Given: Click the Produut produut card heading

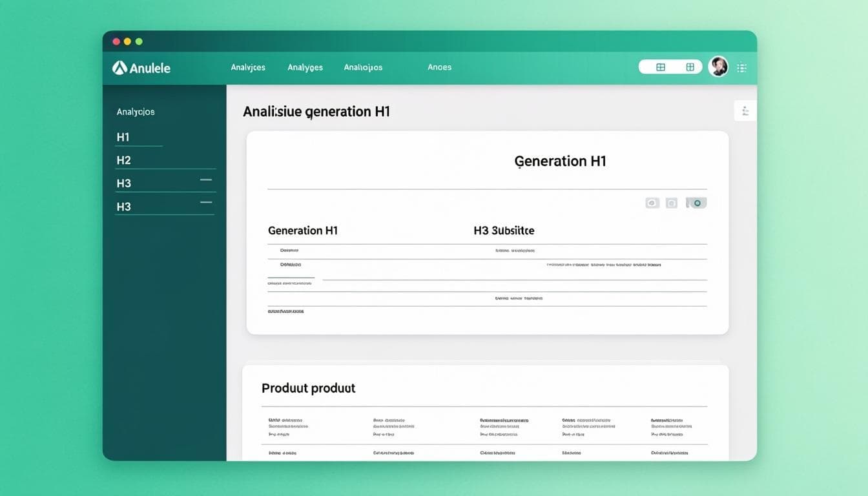Looking at the screenshot, I should (309, 388).
